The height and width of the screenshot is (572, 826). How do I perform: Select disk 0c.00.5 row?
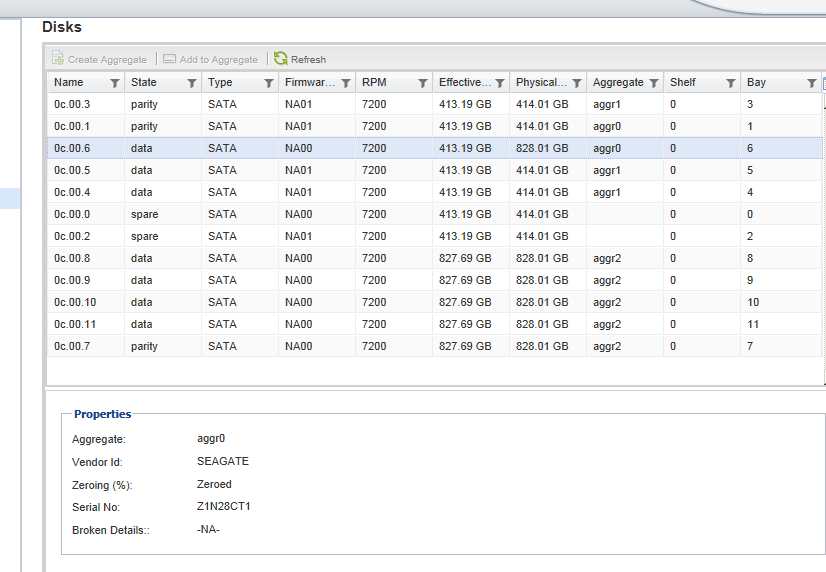click(435, 170)
